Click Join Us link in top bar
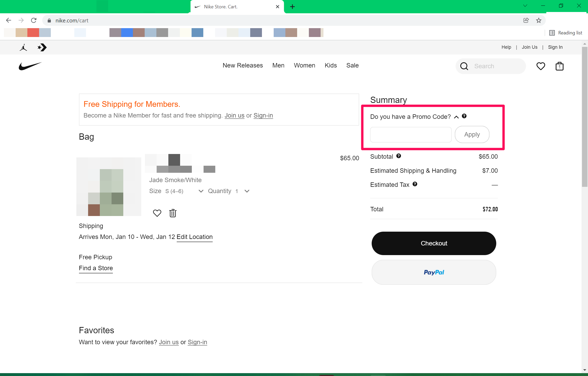 530,47
